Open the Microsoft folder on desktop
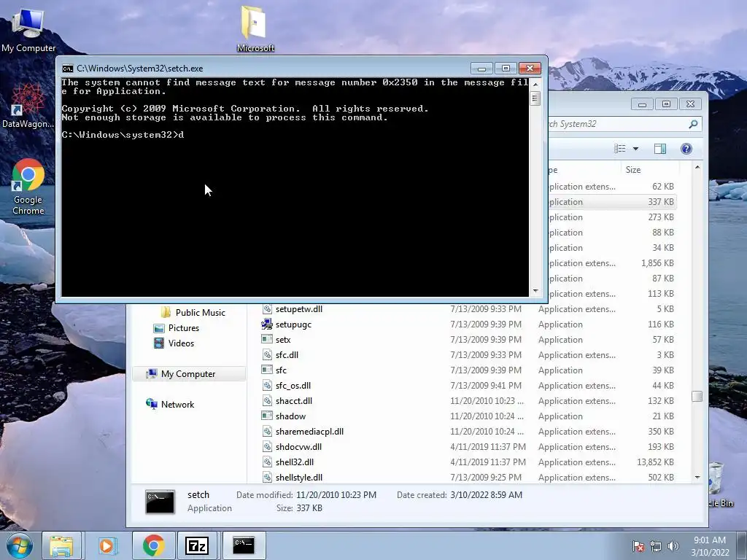 click(x=255, y=28)
